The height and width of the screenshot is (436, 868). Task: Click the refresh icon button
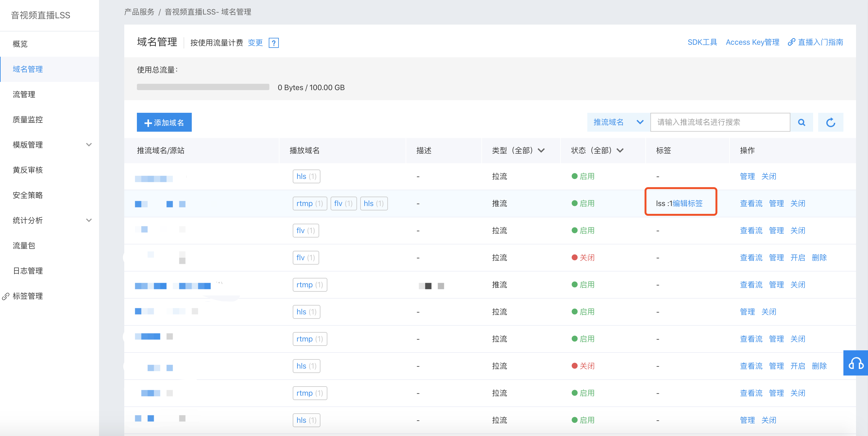(x=830, y=122)
